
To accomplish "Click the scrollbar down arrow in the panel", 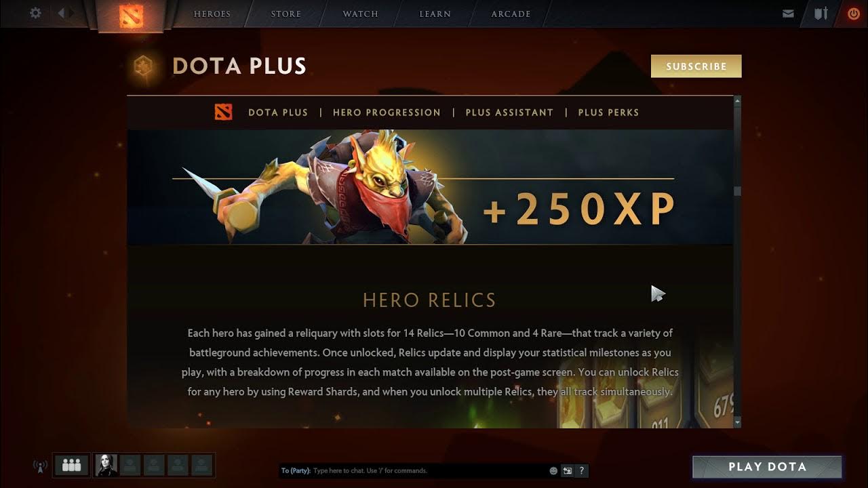I will pos(738,422).
